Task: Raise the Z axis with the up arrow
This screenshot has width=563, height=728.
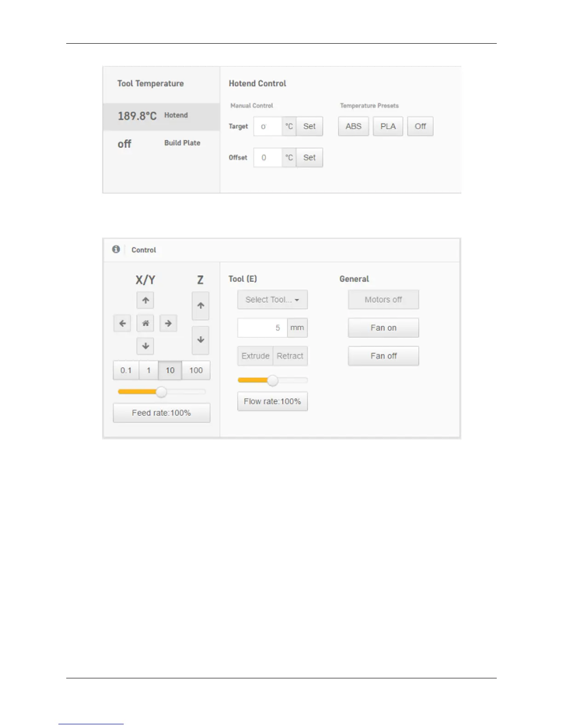Action: point(201,306)
